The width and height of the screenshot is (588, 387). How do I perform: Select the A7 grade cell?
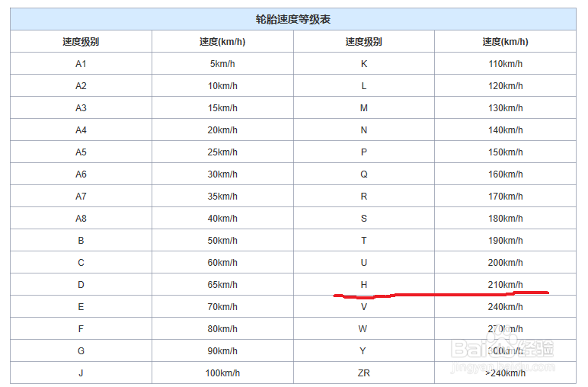click(x=81, y=197)
